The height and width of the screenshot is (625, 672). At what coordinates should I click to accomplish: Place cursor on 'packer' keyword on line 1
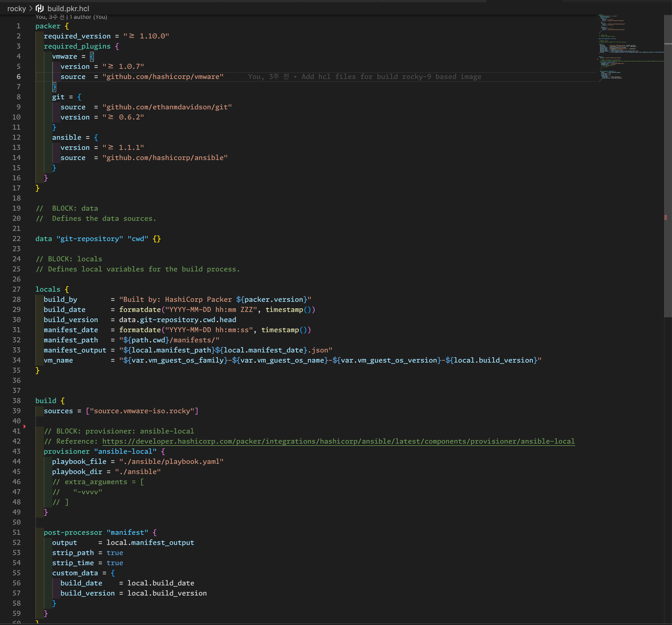[48, 26]
